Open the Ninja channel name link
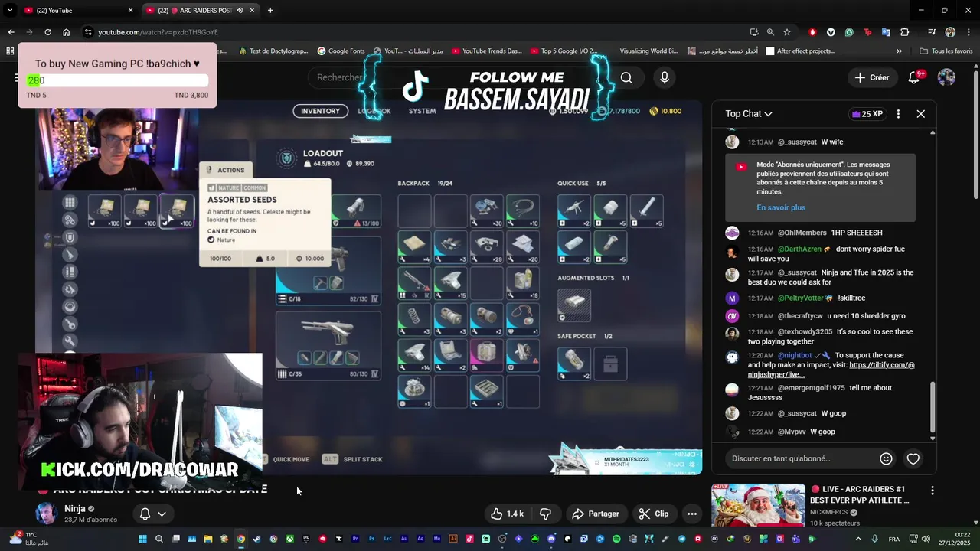980x551 pixels. 75,508
